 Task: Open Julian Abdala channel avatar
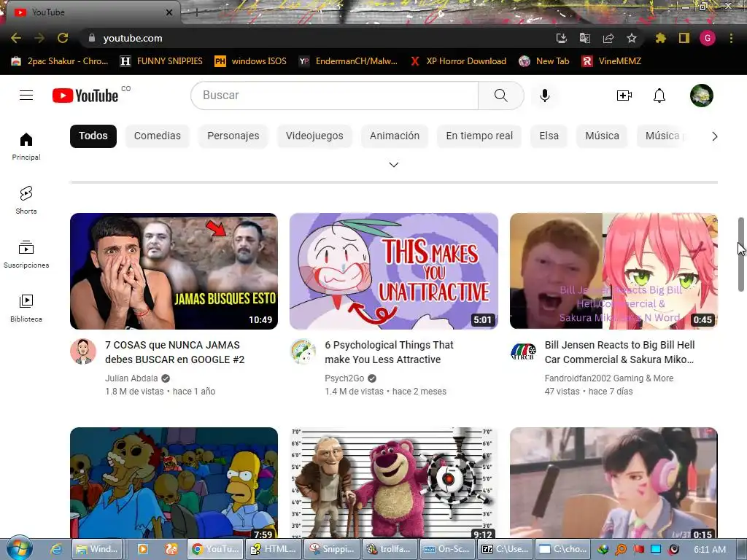coord(83,351)
